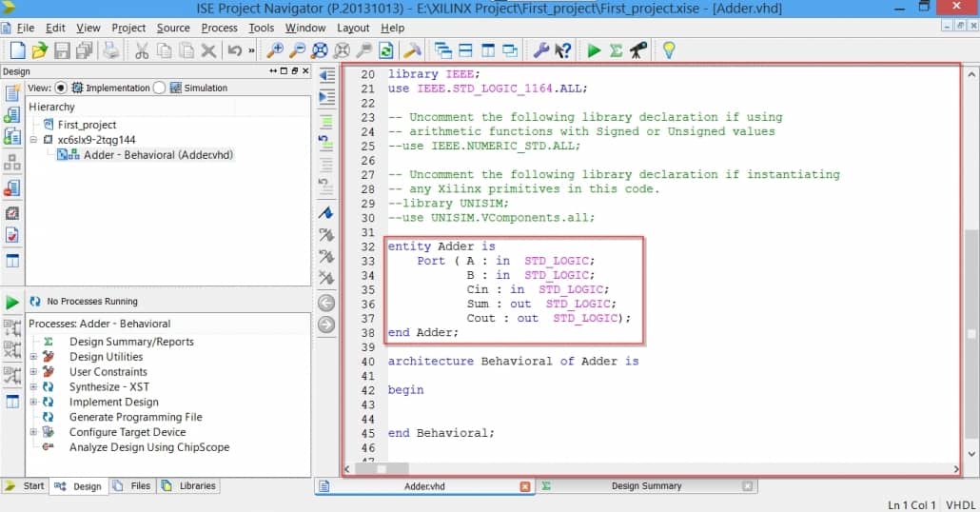Open the Process menu
Image resolution: width=980 pixels, height=512 pixels.
(x=219, y=28)
